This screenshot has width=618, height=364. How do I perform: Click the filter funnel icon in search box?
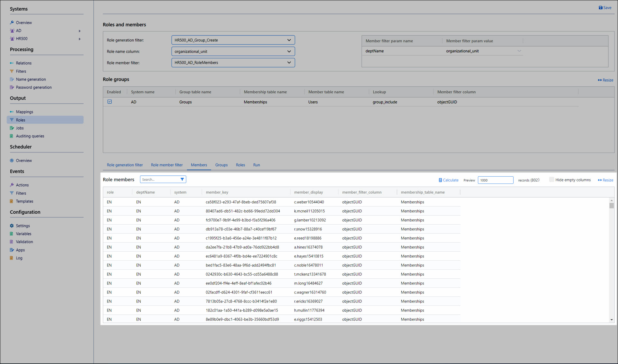coord(182,179)
